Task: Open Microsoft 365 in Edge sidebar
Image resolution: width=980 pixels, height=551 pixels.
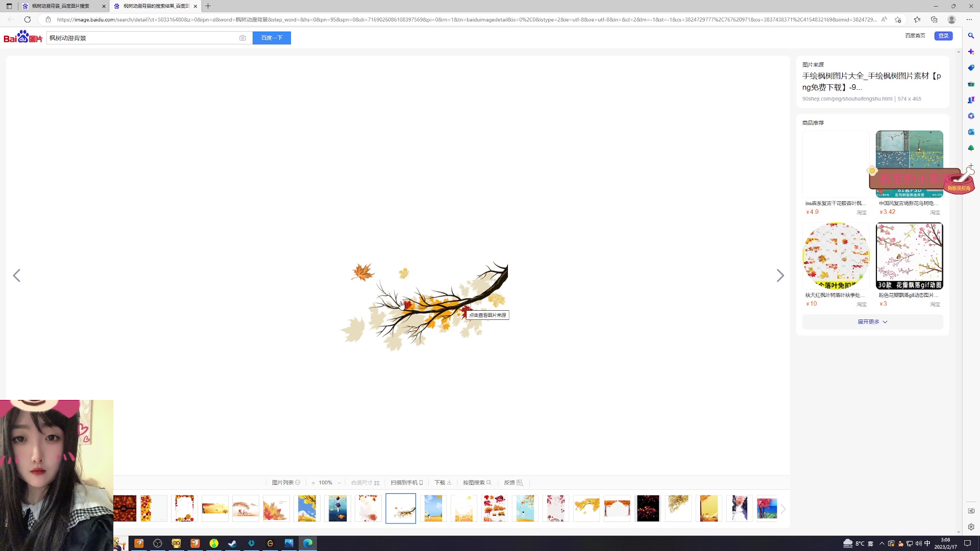Action: tap(971, 116)
